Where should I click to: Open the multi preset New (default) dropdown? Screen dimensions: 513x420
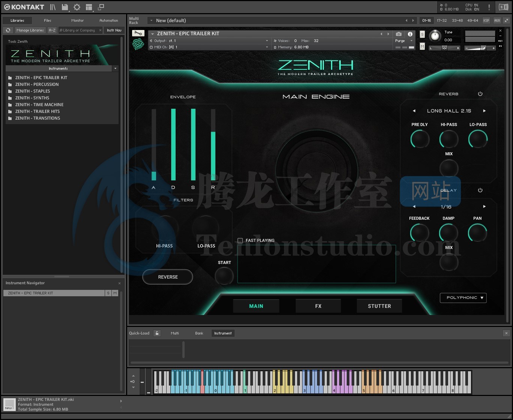click(x=150, y=21)
